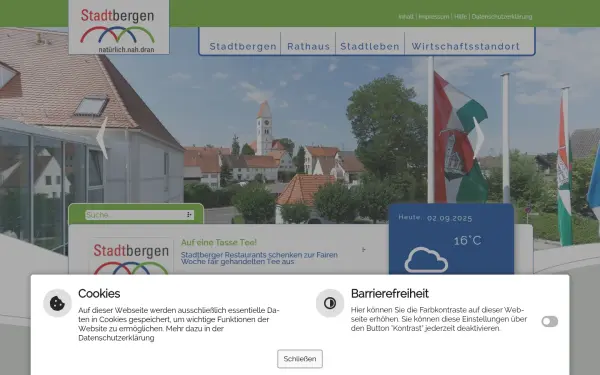Image resolution: width=600 pixels, height=375 pixels.
Task: Open the Impressum link
Action: click(x=434, y=17)
